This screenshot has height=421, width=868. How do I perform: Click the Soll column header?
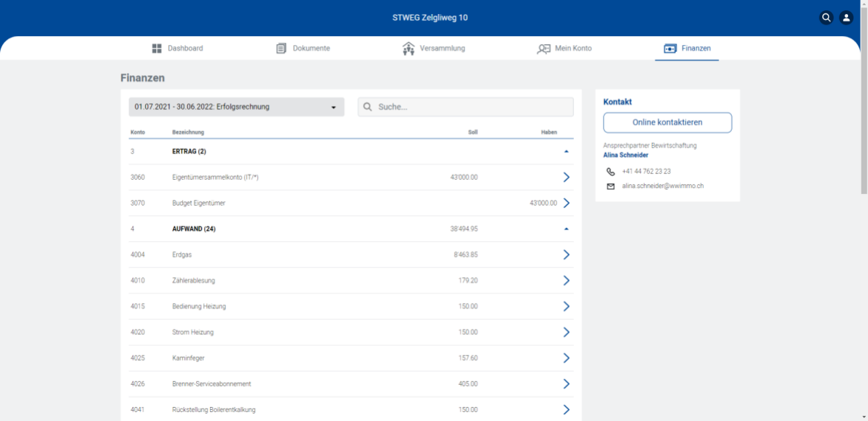pos(472,133)
